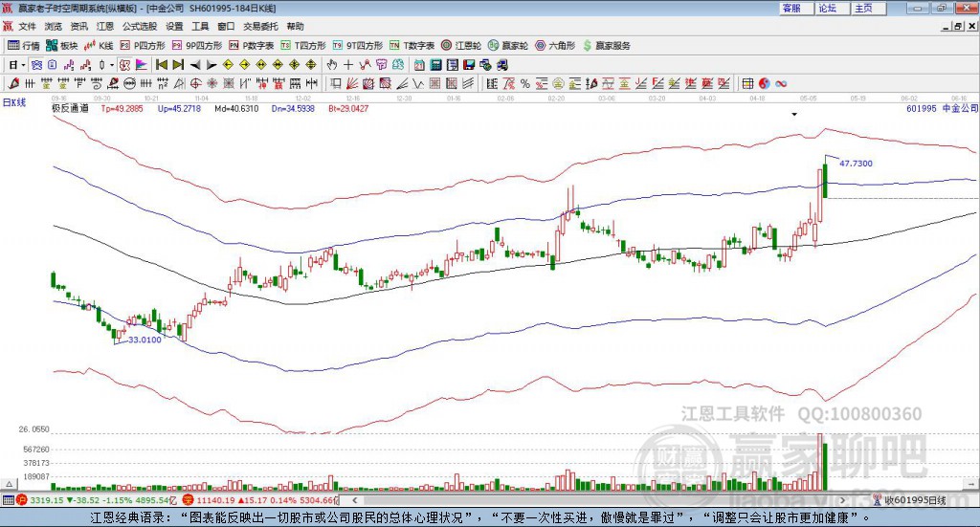The width and height of the screenshot is (980, 527).
Task: Click the save floppy disk icon
Action: tap(469, 65)
